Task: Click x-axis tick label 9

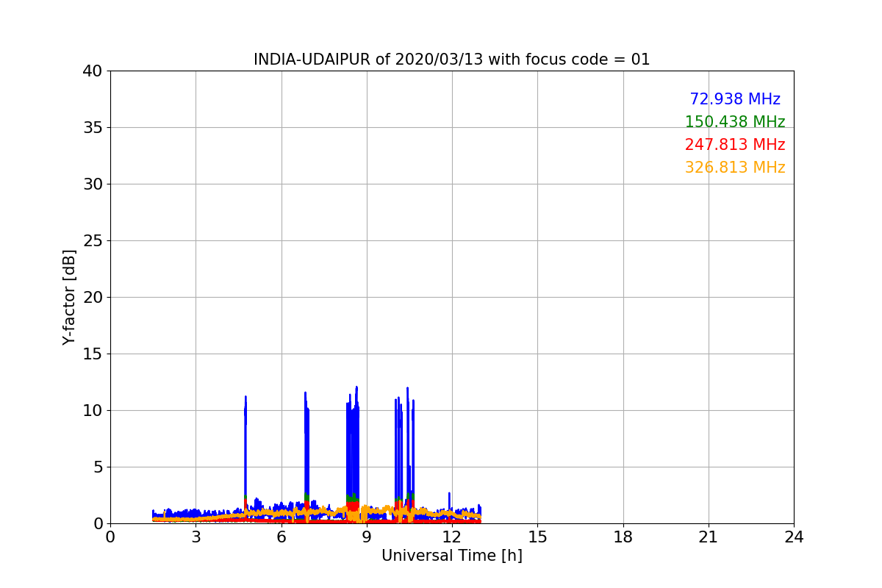Action: tap(367, 537)
